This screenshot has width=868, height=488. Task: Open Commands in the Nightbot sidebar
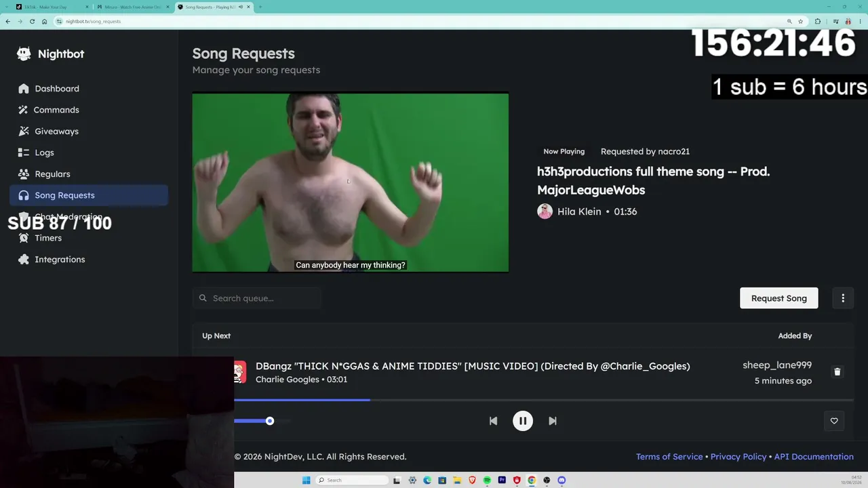[89, 110]
